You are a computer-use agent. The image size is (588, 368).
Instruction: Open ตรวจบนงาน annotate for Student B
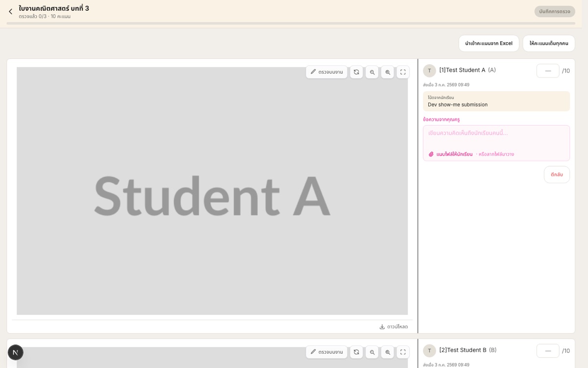[327, 352]
